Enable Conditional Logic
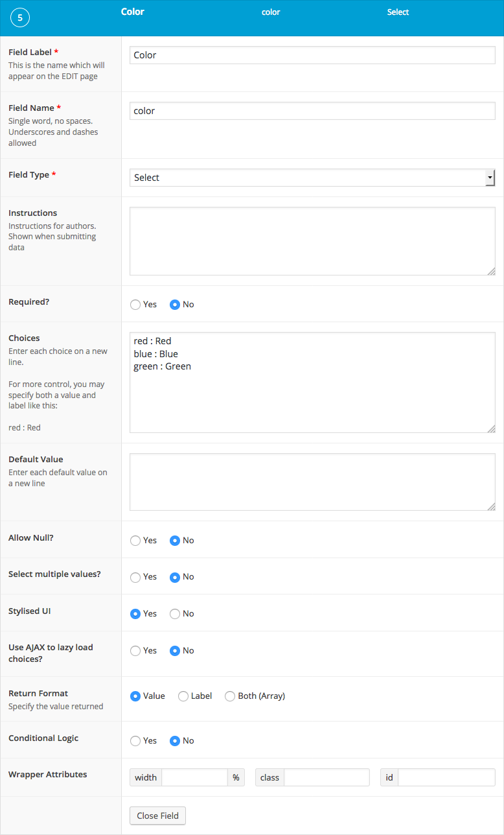504x835 pixels. pyautogui.click(x=135, y=740)
